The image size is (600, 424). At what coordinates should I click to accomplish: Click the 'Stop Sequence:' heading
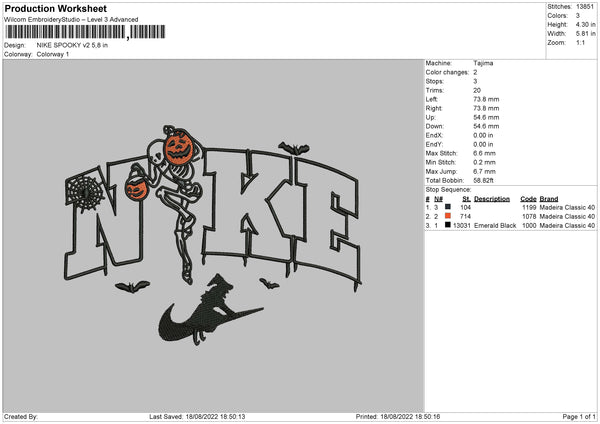coord(448,190)
